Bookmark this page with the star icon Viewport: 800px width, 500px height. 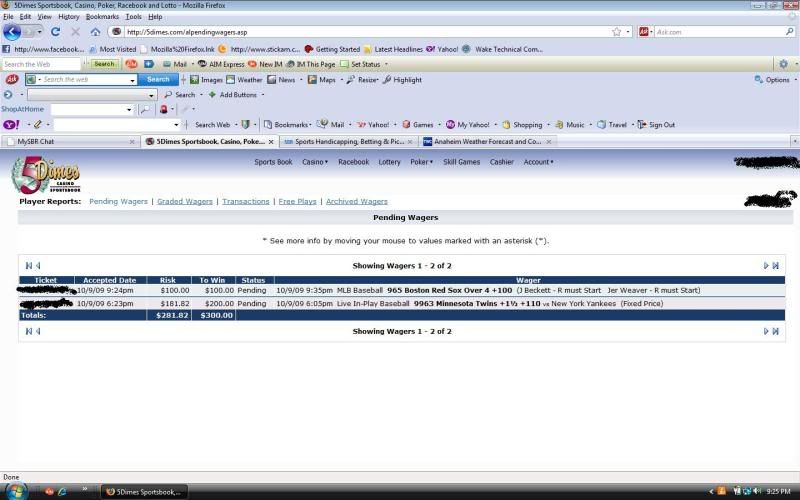click(616, 32)
